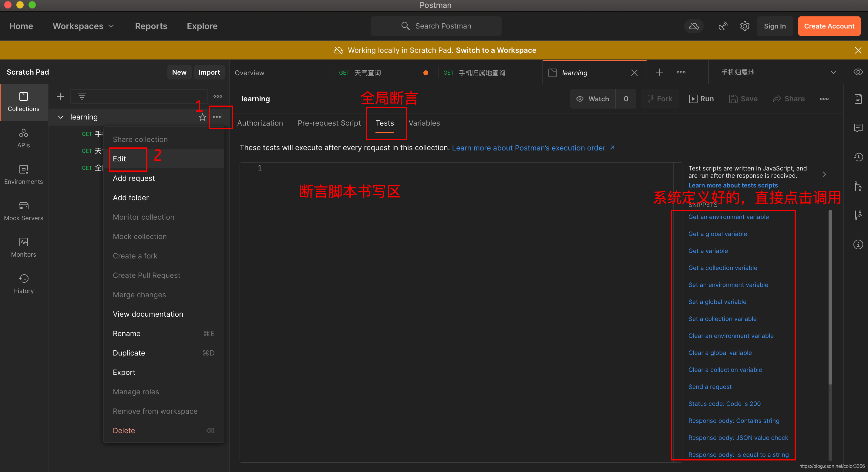Click the Create Account button
This screenshot has width=868, height=472.
pos(829,26)
